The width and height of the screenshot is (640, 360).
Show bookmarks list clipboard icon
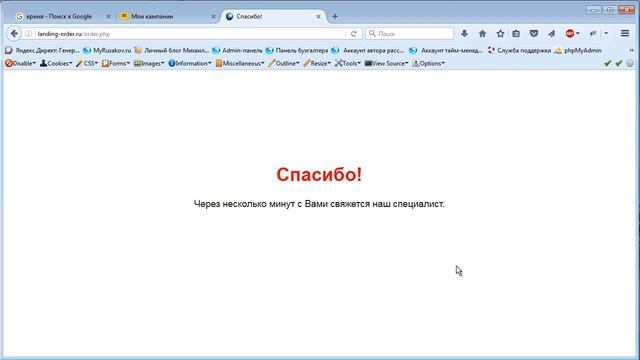pos(516,33)
